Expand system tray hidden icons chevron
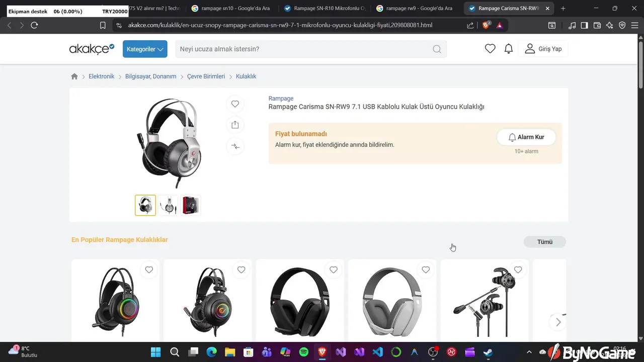644x362 pixels. tap(529, 352)
